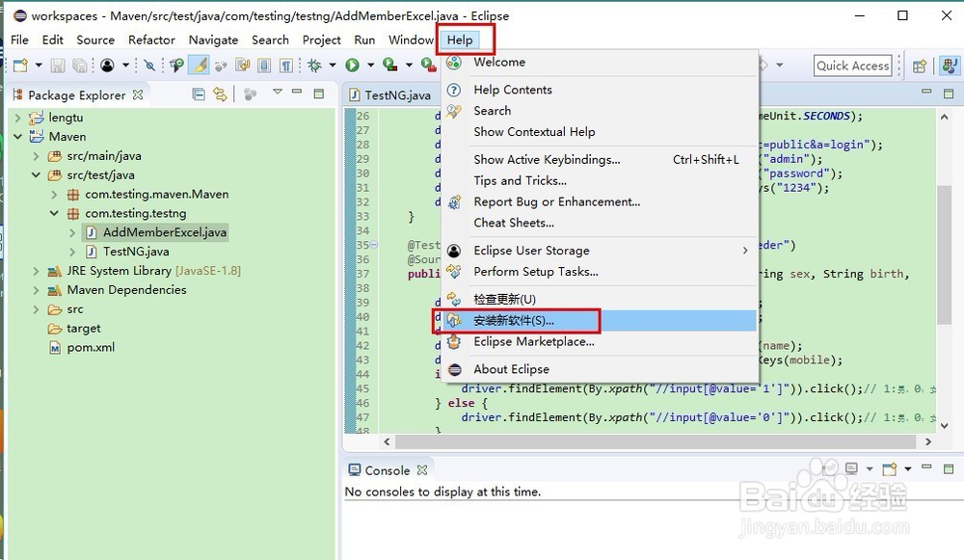The width and height of the screenshot is (964, 560).
Task: Click the green Run button
Action: pyautogui.click(x=352, y=66)
